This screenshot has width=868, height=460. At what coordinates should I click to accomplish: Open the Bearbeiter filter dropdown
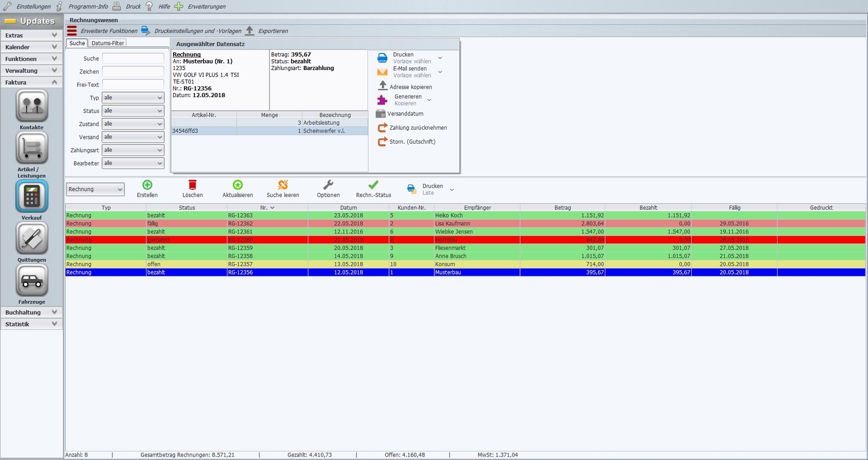pyautogui.click(x=133, y=163)
